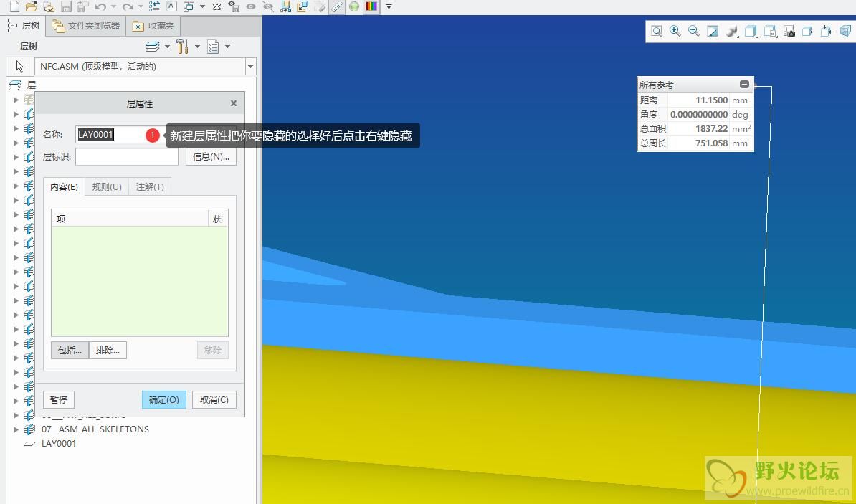This screenshot has width=856, height=504.
Task: Open the view manager icon
Action: 770,31
